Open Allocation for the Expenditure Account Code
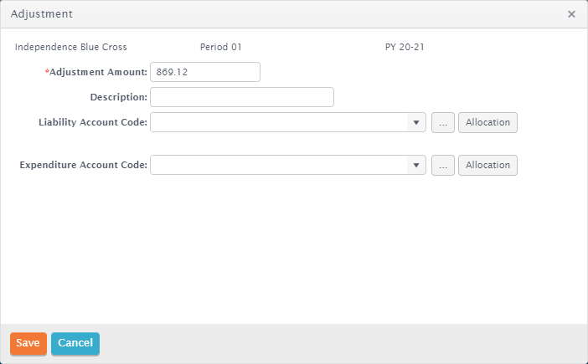Viewport: 588px width, 364px height. point(487,165)
